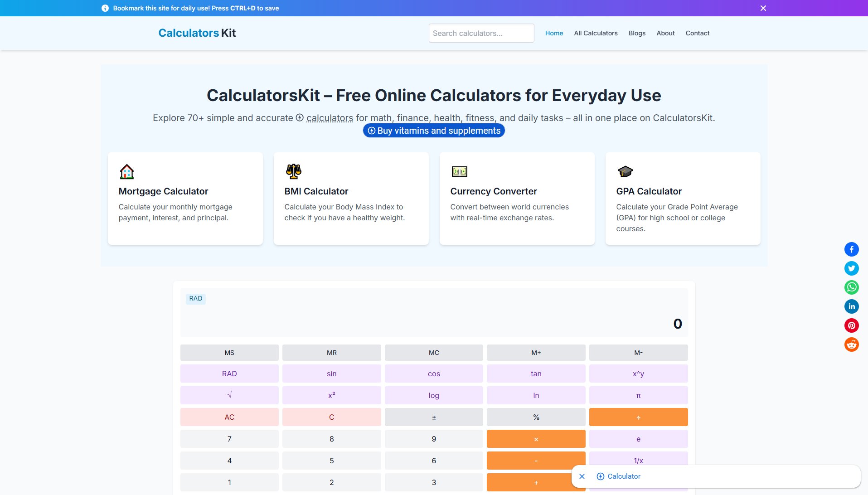This screenshot has height=495, width=868.
Task: Click the Reddit share icon
Action: 851,345
